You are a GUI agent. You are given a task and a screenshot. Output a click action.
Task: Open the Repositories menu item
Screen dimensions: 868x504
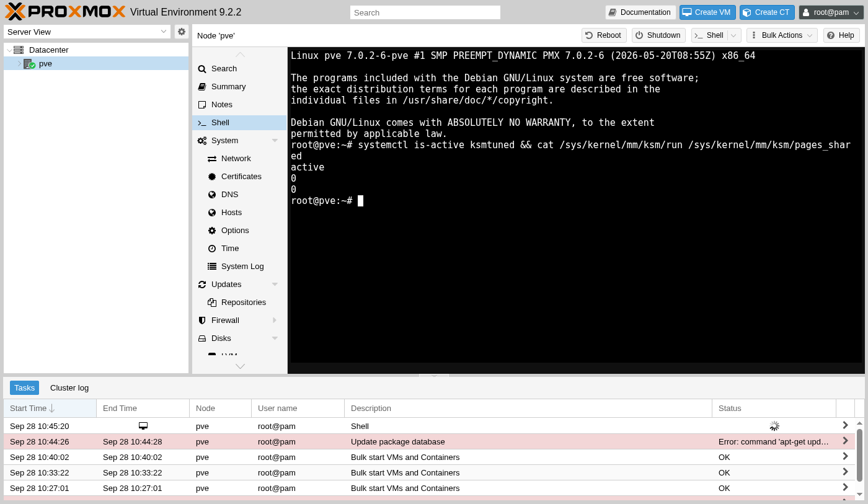239,303
